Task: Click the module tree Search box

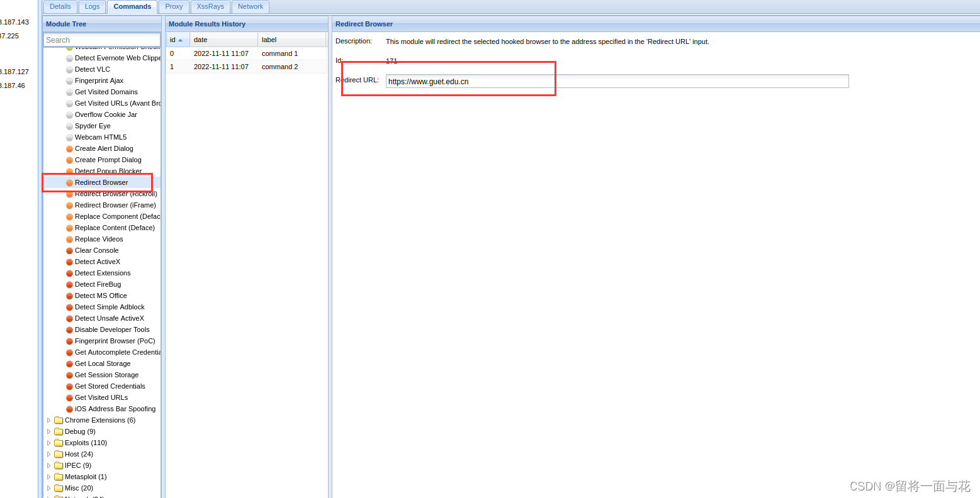Action: pos(102,39)
